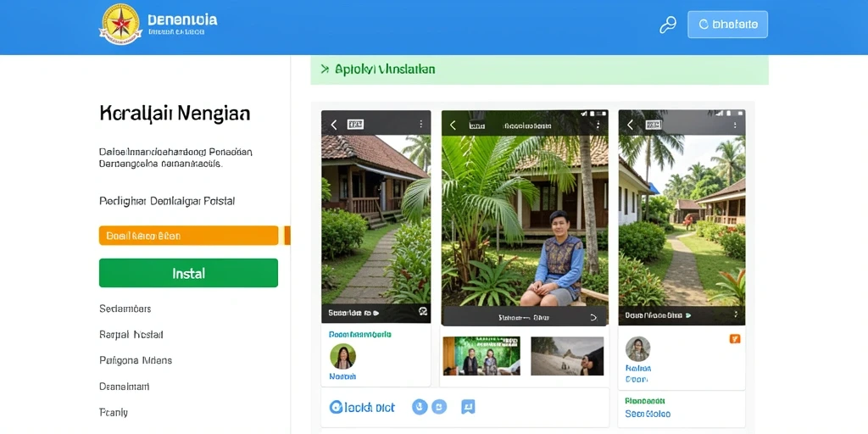Screen dimensions: 868x434
Task: Go back using the middle phone screenshot's back arrow
Action: tap(453, 125)
